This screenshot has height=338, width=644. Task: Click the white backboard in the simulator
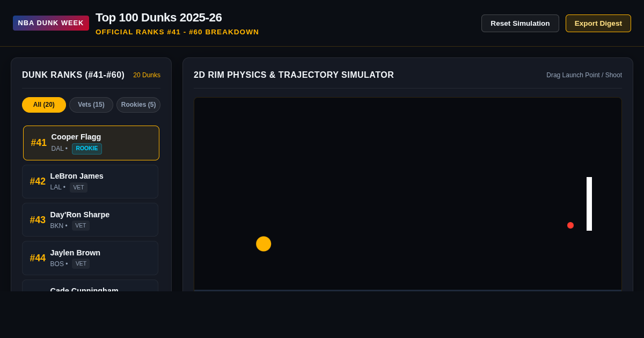pyautogui.click(x=589, y=204)
